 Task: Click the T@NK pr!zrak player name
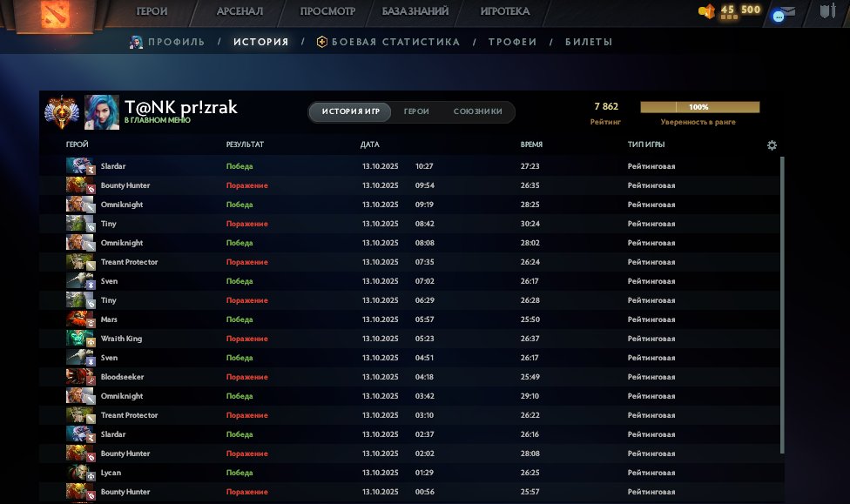pyautogui.click(x=180, y=107)
